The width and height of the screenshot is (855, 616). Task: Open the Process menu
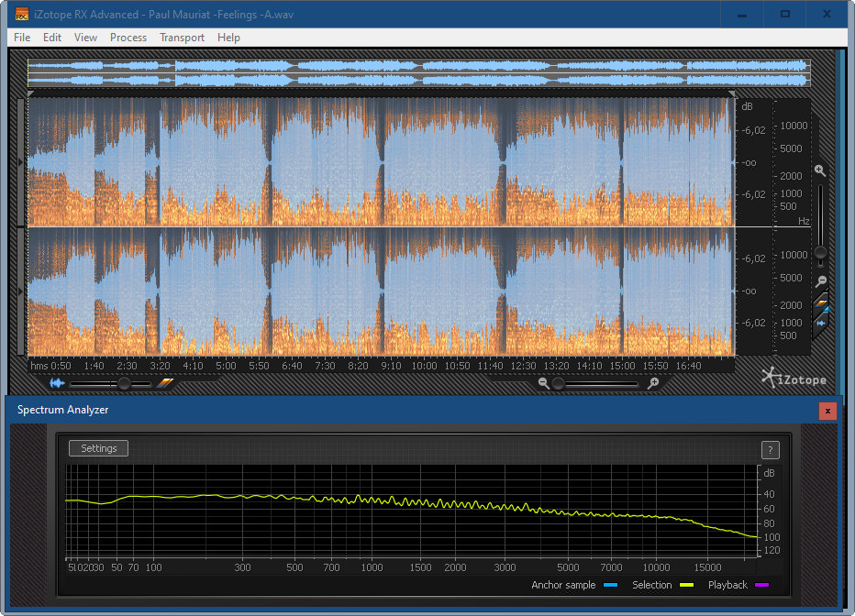pos(128,38)
